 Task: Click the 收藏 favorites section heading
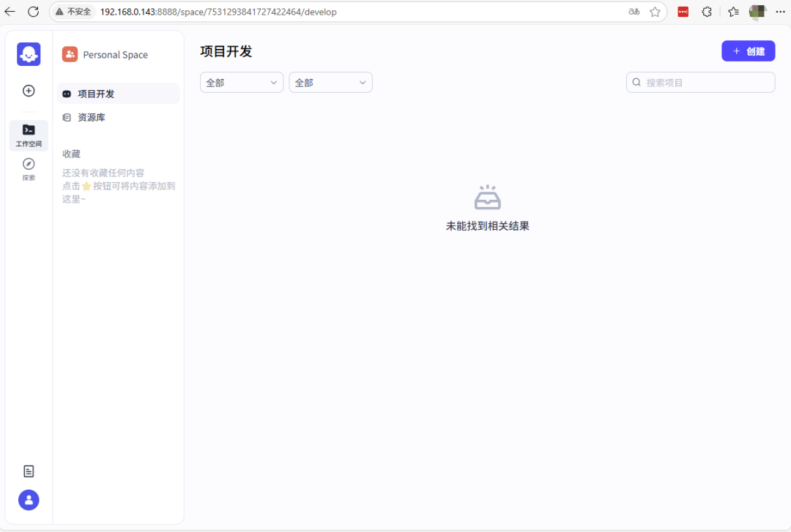click(71, 154)
